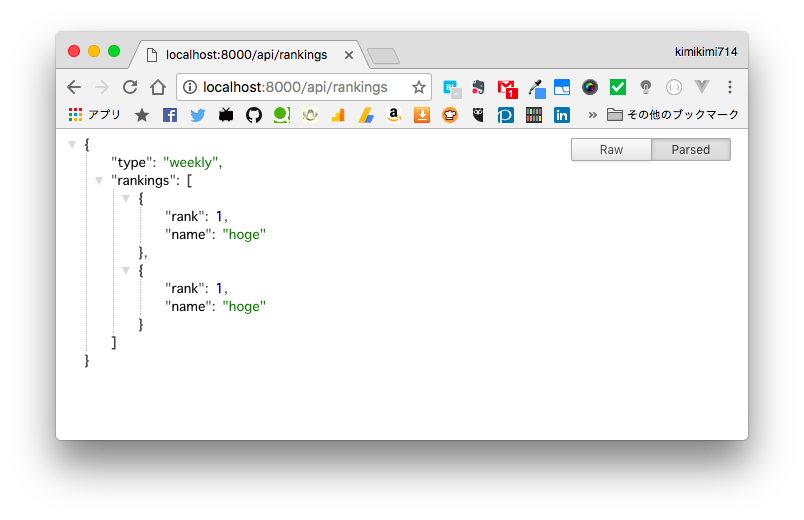
Task: Click the "weekly" string value
Action: pos(191,163)
